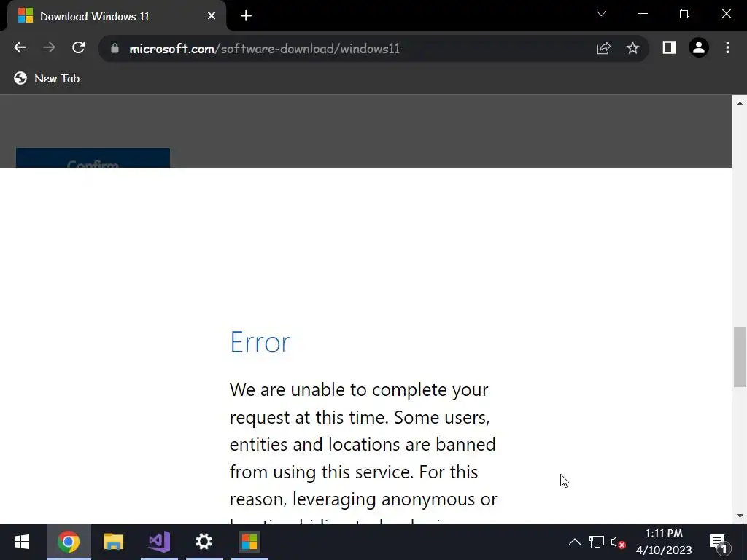
Task: Click the partially hidden Confirm button
Action: point(93,158)
